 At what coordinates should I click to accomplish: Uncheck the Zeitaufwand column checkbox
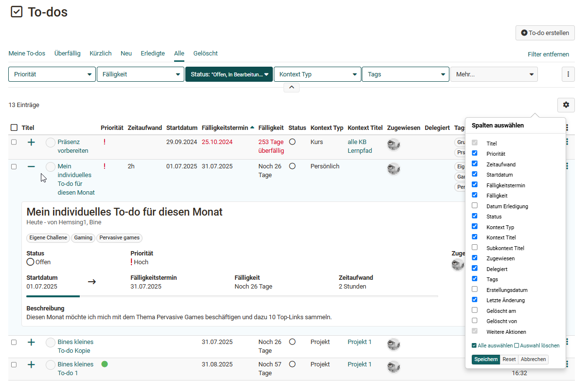point(475,164)
